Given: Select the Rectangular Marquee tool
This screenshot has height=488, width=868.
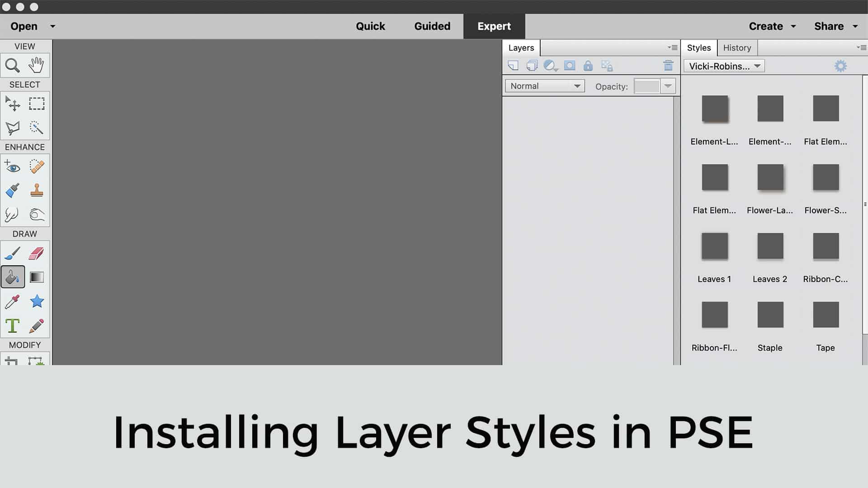Looking at the screenshot, I should (37, 104).
